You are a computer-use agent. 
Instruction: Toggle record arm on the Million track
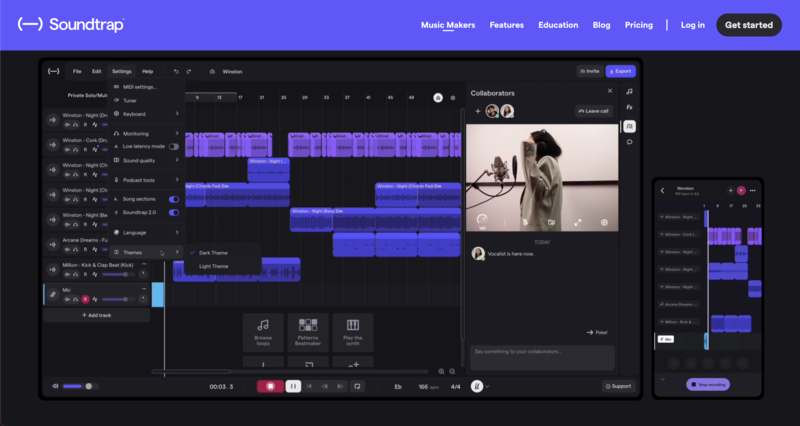(x=85, y=274)
